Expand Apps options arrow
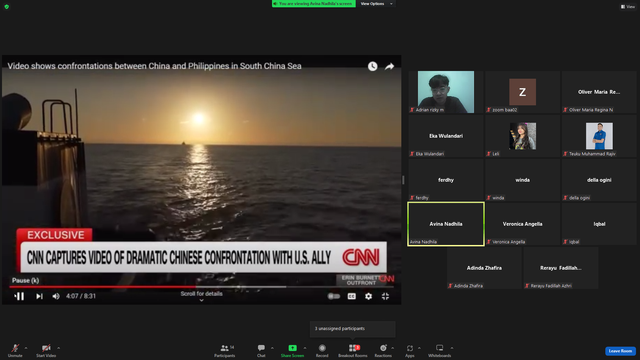This screenshot has height=360, width=640. 419,348
